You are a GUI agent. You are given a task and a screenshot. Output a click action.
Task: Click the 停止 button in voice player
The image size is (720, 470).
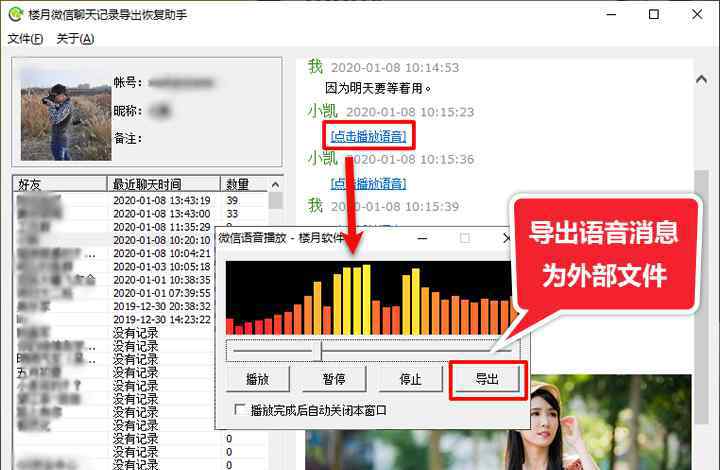tap(410, 379)
